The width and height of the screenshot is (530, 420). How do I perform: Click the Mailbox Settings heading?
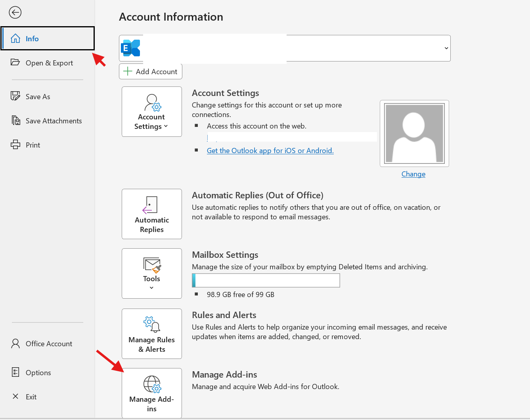225,255
